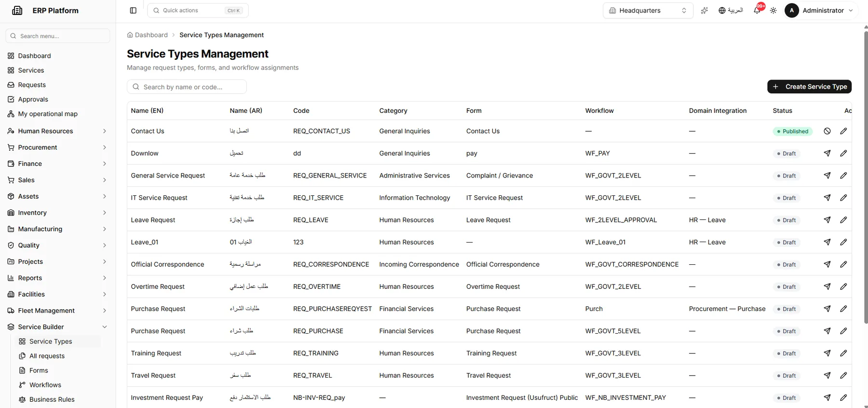Edit the Travel Request row

[843, 375]
